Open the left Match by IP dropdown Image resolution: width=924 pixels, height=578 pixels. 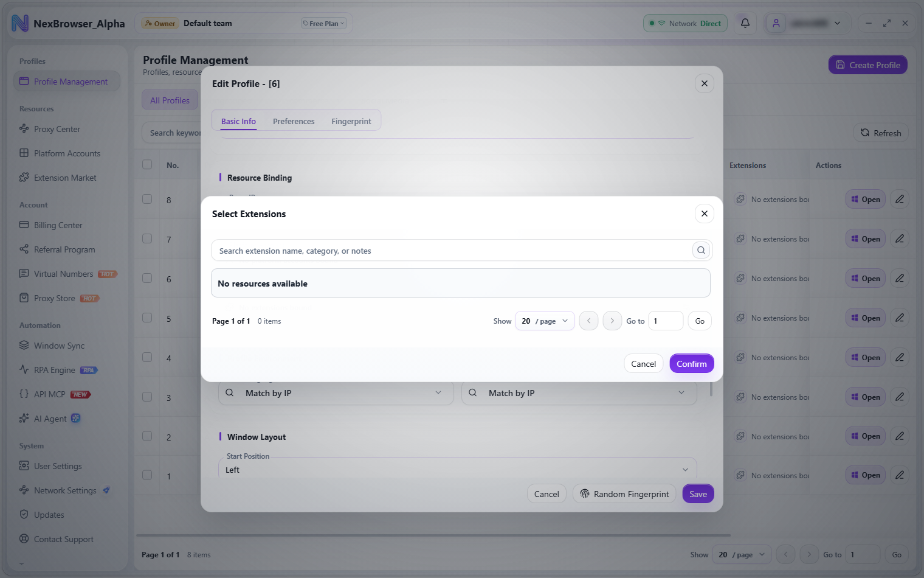(336, 393)
